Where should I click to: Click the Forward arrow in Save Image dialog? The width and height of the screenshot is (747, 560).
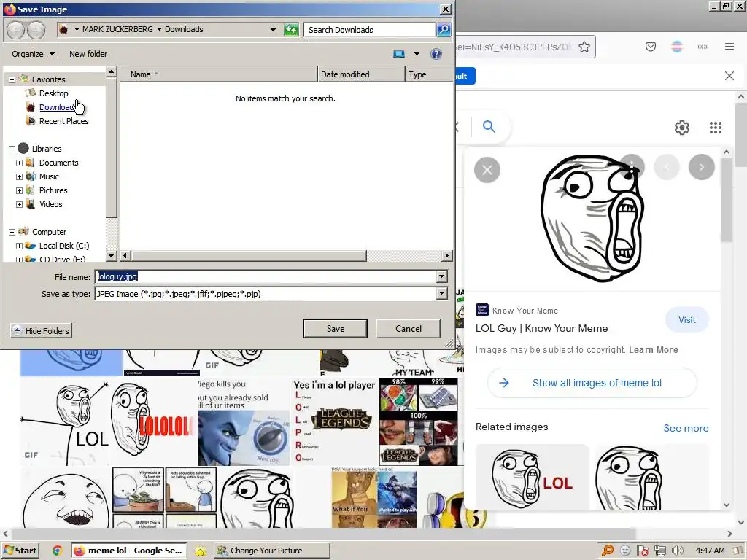click(36, 29)
